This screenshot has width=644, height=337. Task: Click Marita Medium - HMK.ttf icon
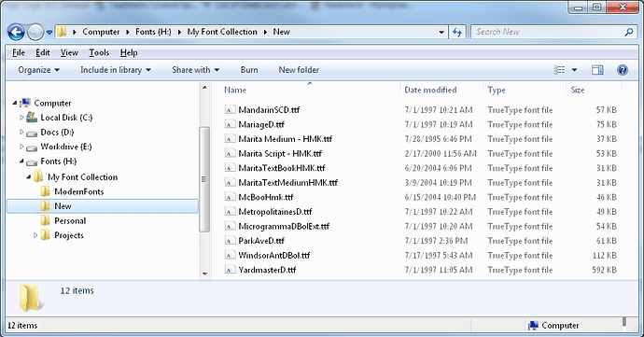230,139
